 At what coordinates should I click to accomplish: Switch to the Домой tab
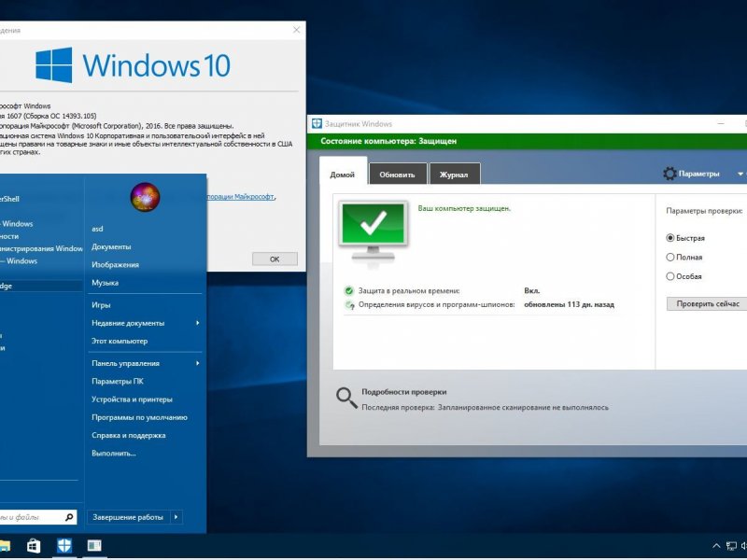pyautogui.click(x=343, y=175)
